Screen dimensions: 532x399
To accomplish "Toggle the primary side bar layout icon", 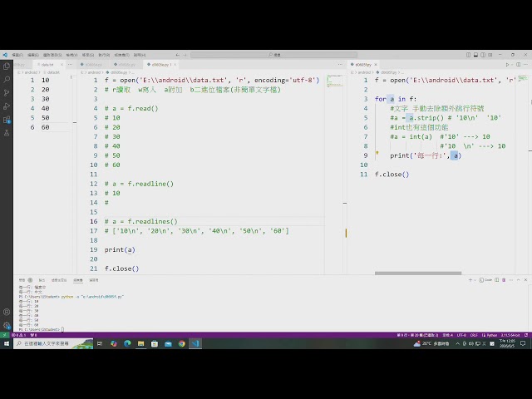I will [x=469, y=55].
